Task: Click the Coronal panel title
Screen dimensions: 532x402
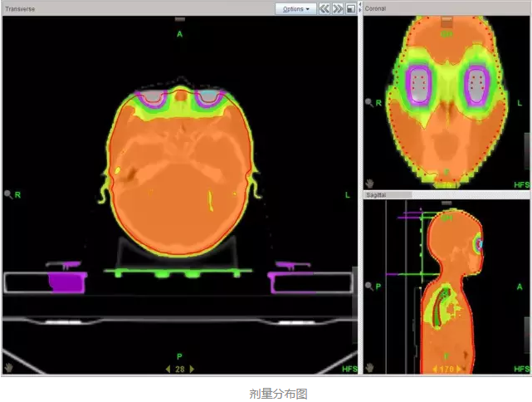Action: [376, 8]
